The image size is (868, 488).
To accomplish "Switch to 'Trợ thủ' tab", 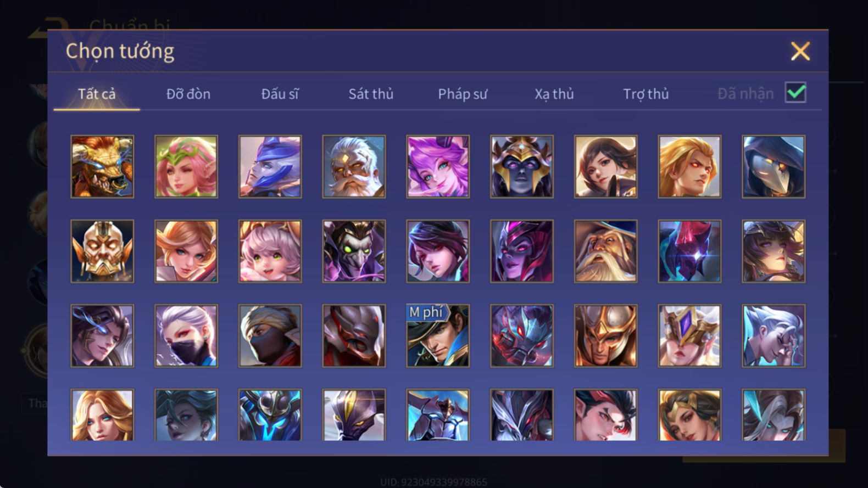I will click(646, 94).
